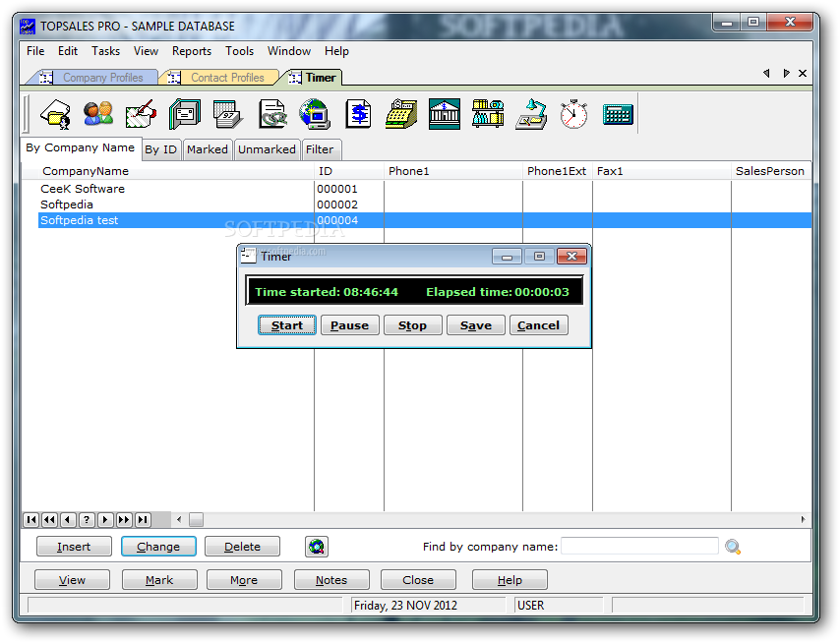The width and height of the screenshot is (840, 643).
Task: Go to previous record arrow
Action: 68,519
